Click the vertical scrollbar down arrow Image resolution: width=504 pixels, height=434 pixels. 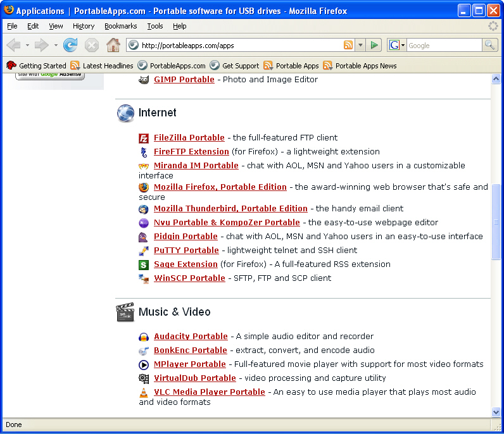click(496, 412)
